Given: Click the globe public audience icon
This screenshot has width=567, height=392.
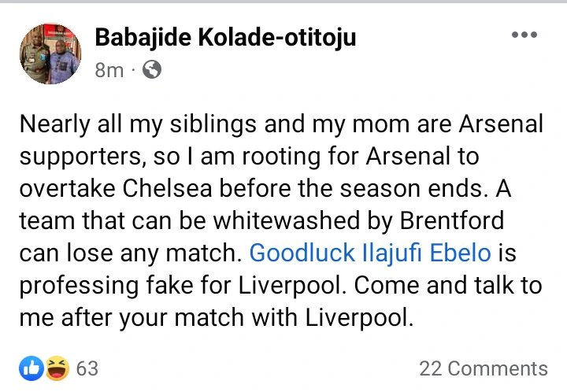Looking at the screenshot, I should (x=152, y=70).
